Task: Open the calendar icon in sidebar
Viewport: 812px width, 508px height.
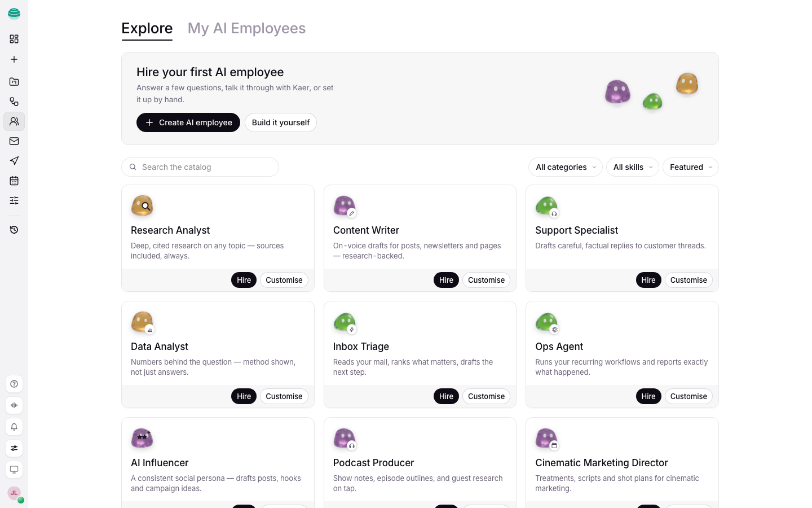Action: (14, 181)
